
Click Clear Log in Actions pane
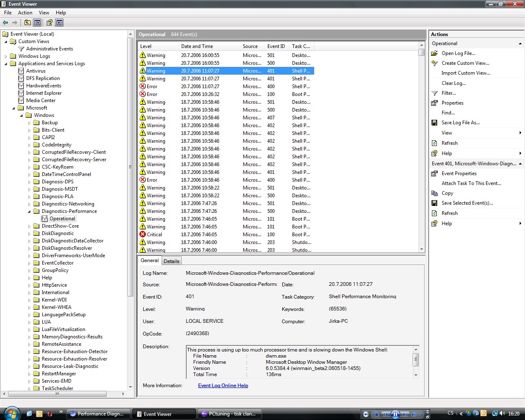[x=454, y=83]
